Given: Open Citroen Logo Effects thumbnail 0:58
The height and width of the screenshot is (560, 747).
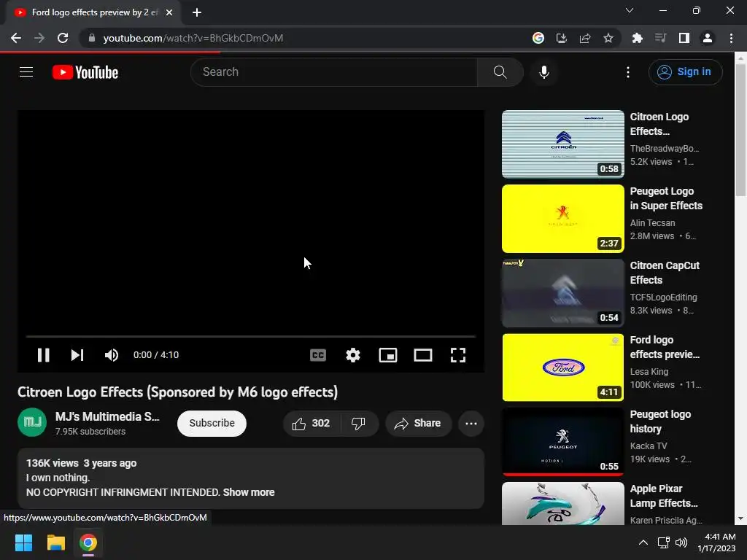Looking at the screenshot, I should pyautogui.click(x=562, y=144).
